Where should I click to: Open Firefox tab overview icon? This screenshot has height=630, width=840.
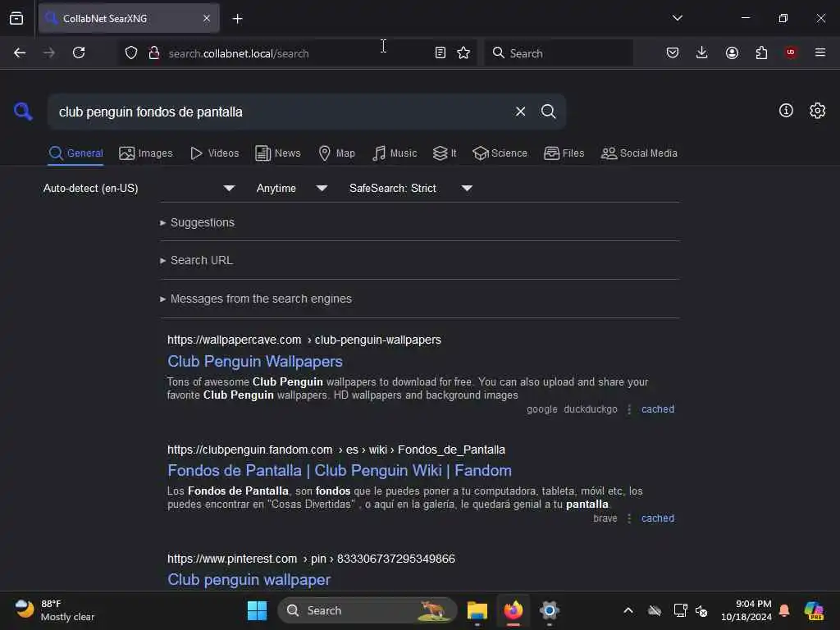[x=16, y=19]
